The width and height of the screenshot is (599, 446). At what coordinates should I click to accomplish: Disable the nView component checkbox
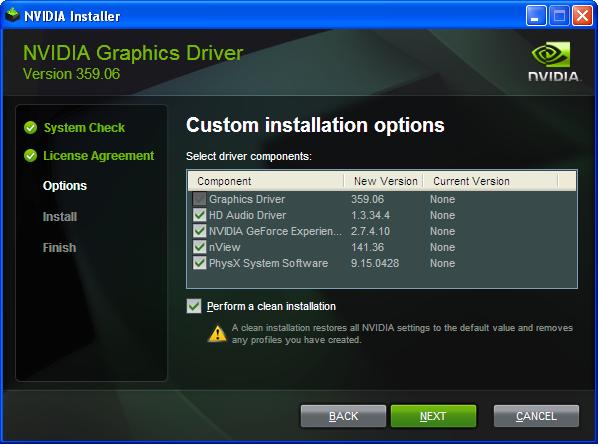point(199,247)
